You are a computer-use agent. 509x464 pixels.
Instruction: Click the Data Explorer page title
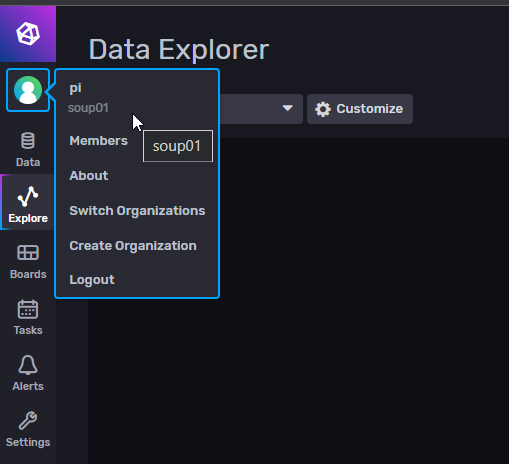(179, 50)
